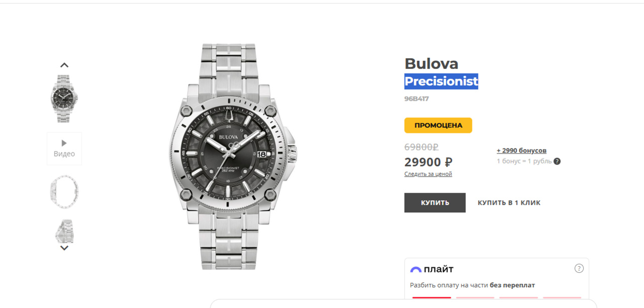Open the плайт help question mark
Image resolution: width=644 pixels, height=308 pixels.
click(x=579, y=268)
